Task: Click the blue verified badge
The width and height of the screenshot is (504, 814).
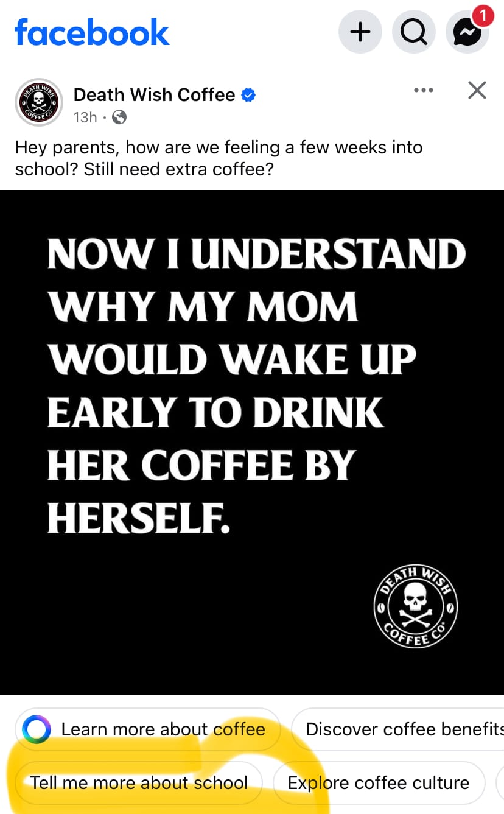Action: point(248,95)
